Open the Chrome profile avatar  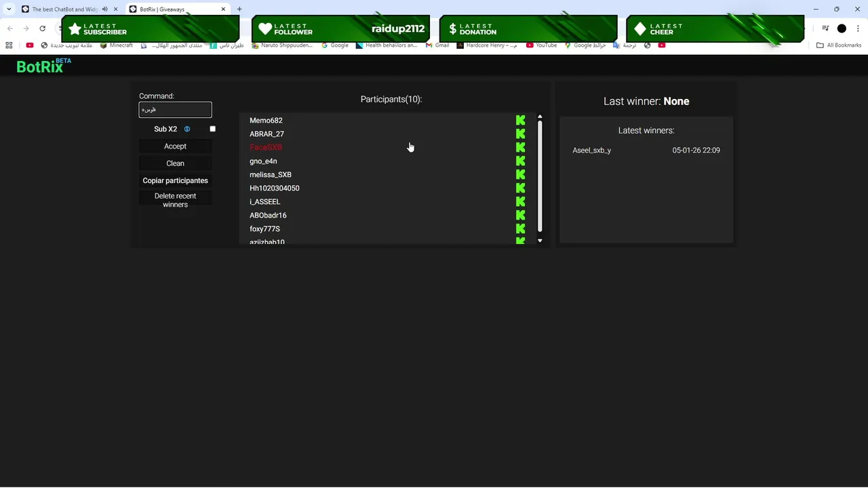(x=842, y=28)
